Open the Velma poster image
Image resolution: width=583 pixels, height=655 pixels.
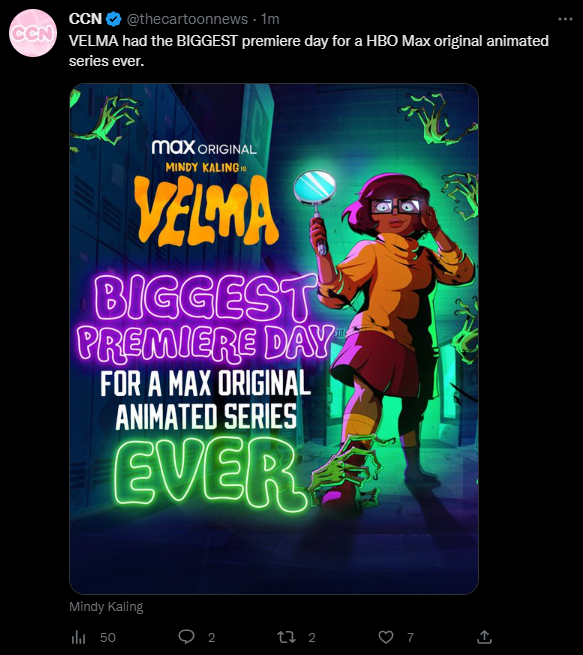point(274,339)
